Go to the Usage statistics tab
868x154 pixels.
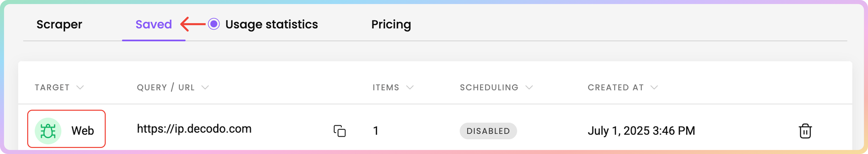coord(272,25)
